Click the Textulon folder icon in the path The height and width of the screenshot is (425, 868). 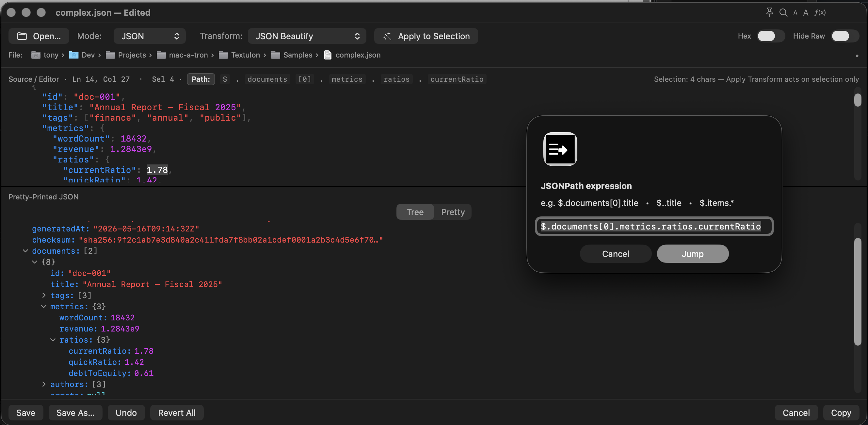(x=223, y=55)
